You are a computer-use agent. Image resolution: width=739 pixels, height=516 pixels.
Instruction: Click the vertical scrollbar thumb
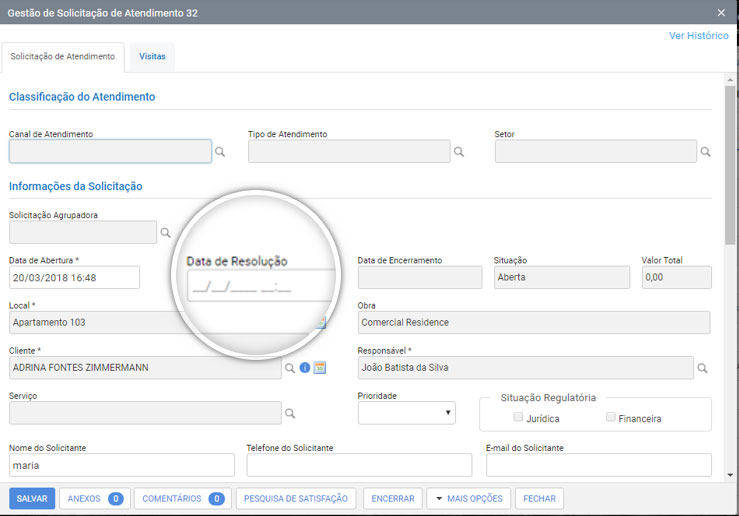tap(730, 165)
